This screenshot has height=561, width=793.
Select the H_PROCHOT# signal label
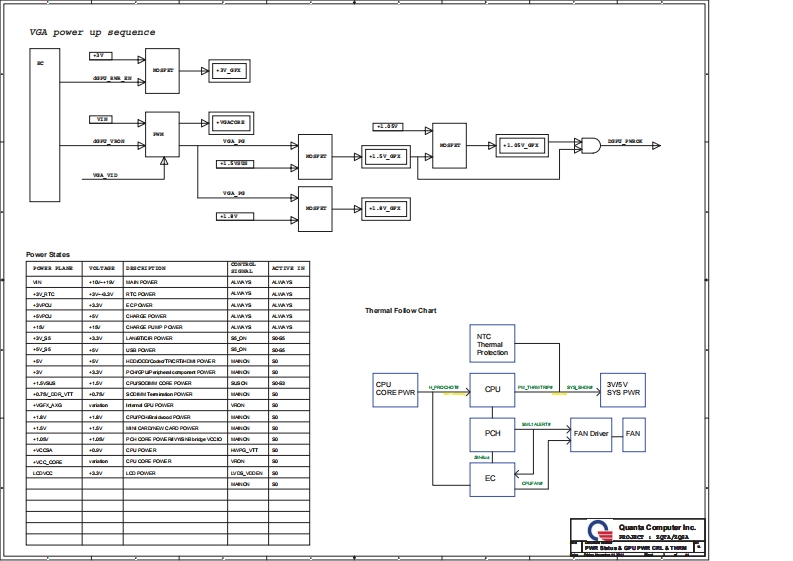pyautogui.click(x=443, y=386)
